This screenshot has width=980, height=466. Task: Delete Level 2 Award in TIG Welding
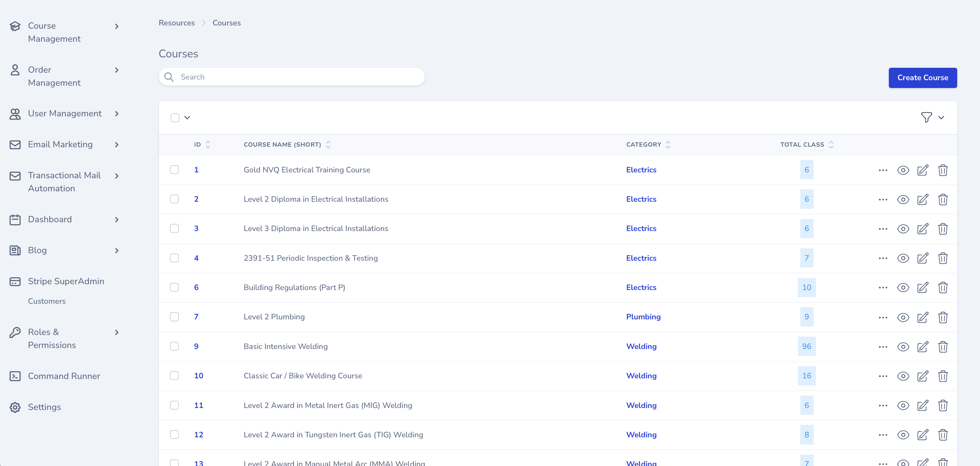(942, 435)
